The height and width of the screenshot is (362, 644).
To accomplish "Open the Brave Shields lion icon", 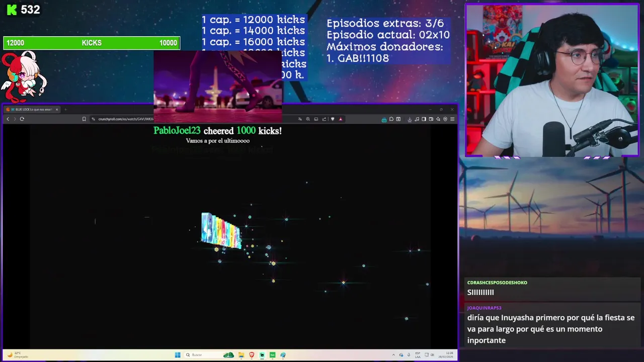I will tap(333, 119).
